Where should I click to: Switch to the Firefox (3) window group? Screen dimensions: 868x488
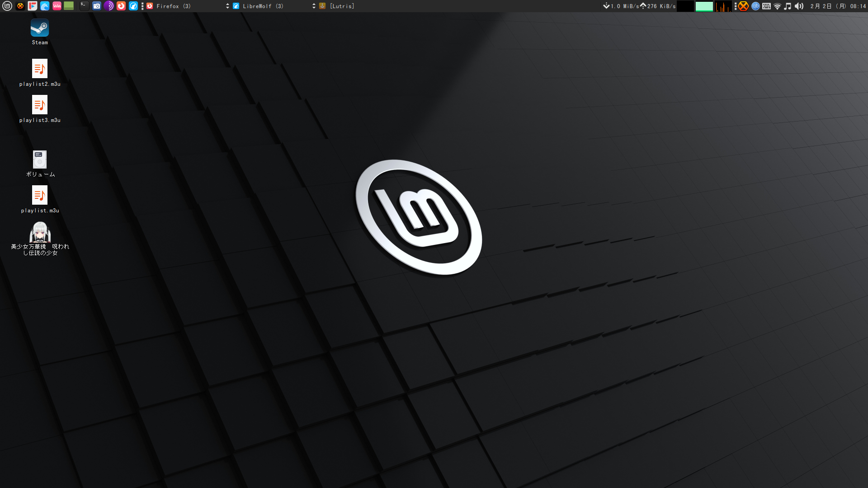click(x=174, y=6)
